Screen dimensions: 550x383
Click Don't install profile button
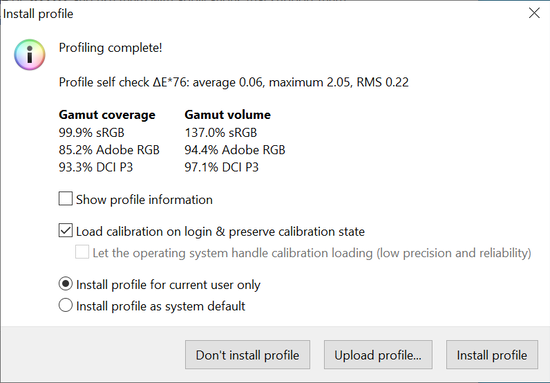click(x=247, y=355)
